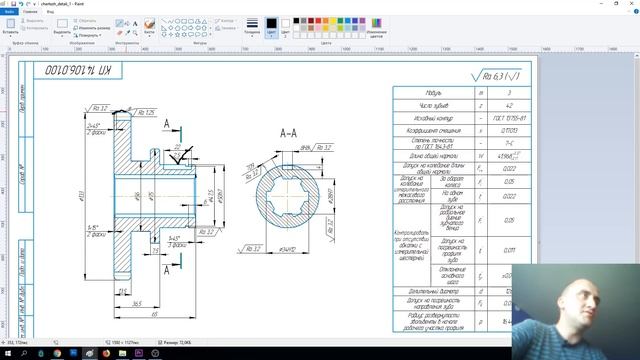640x360 pixels.
Task: Undo the last action in title bar
Action: pos(21,4)
